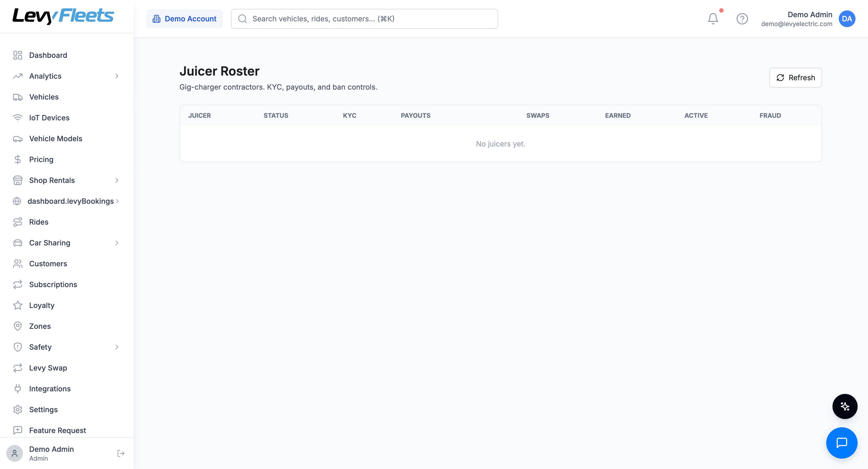The image size is (868, 469).
Task: Open the AI sparkle assistant button
Action: click(845, 406)
